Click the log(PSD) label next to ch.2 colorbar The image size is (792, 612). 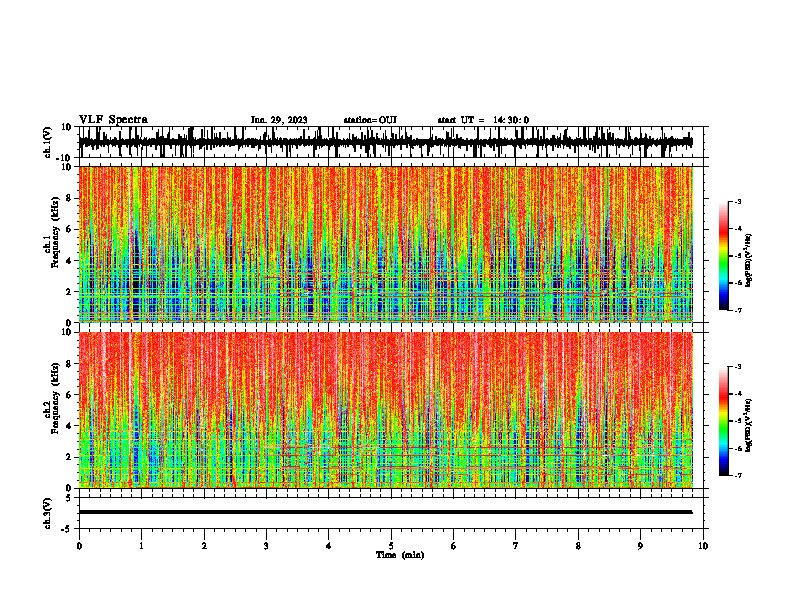pos(749,425)
